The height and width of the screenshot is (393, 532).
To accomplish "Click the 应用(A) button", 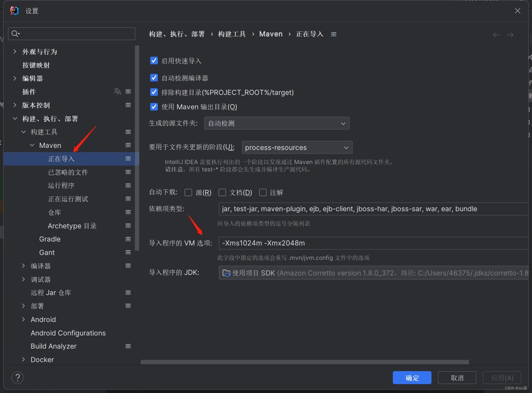I will (502, 378).
